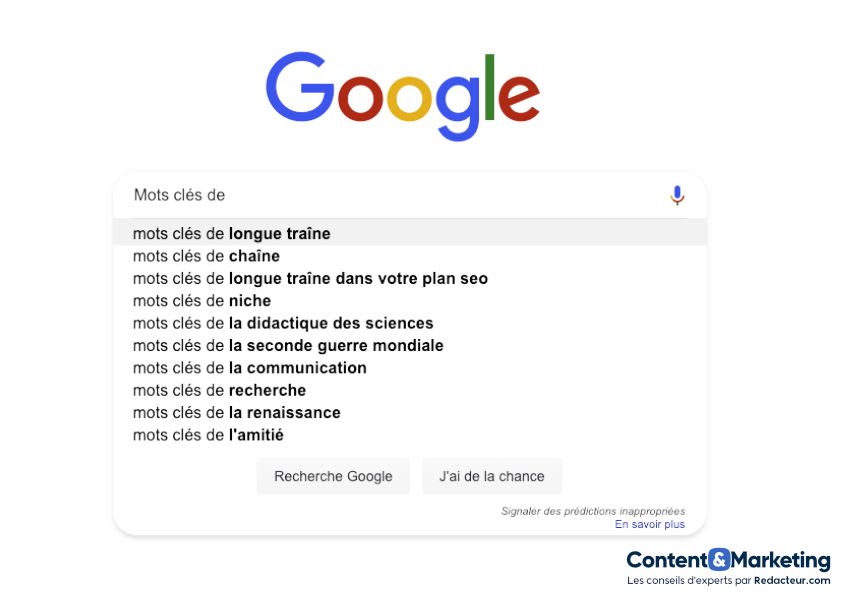Image resolution: width=850 pixels, height=600 pixels.
Task: Open the 'En savoir plus' link
Action: [649, 523]
